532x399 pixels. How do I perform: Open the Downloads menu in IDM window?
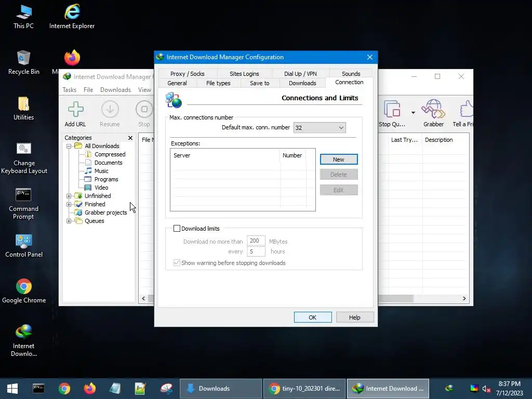pos(115,89)
